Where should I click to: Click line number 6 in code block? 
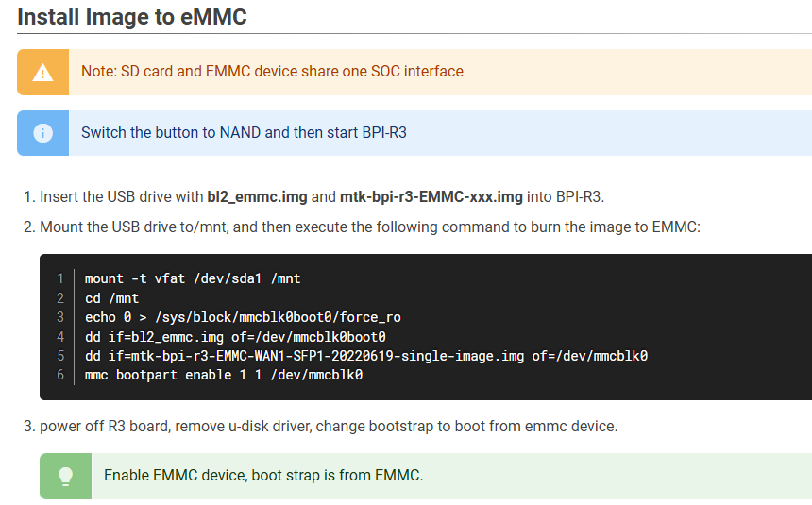tap(59, 375)
